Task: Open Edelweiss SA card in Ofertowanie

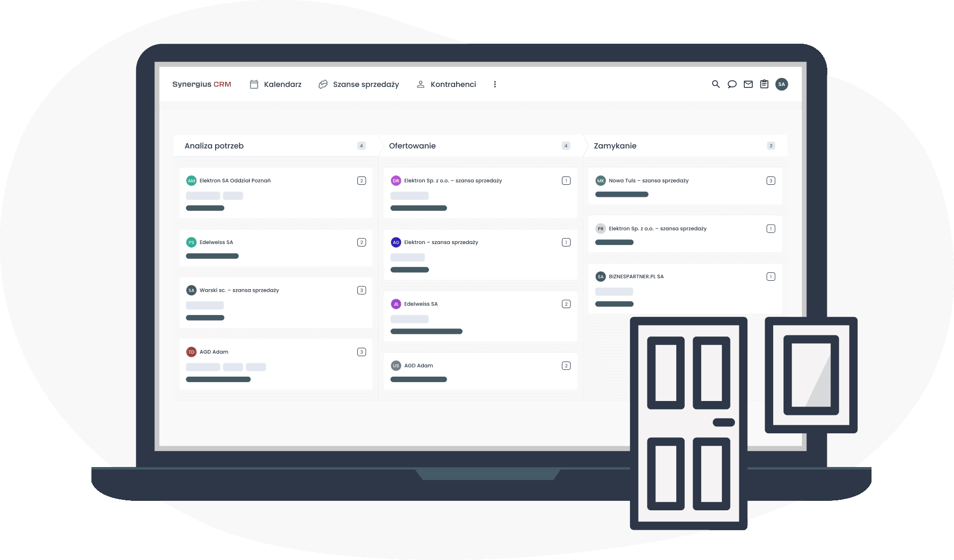Action: (480, 316)
